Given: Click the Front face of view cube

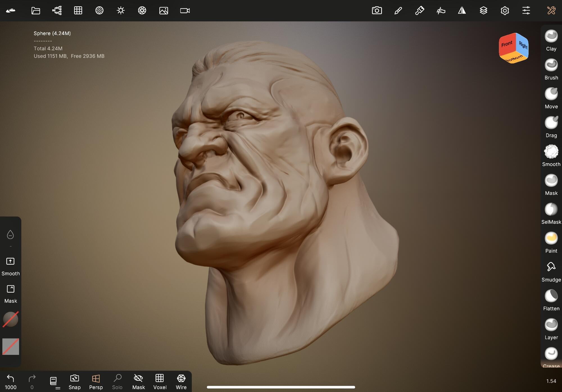Looking at the screenshot, I should tap(507, 44).
